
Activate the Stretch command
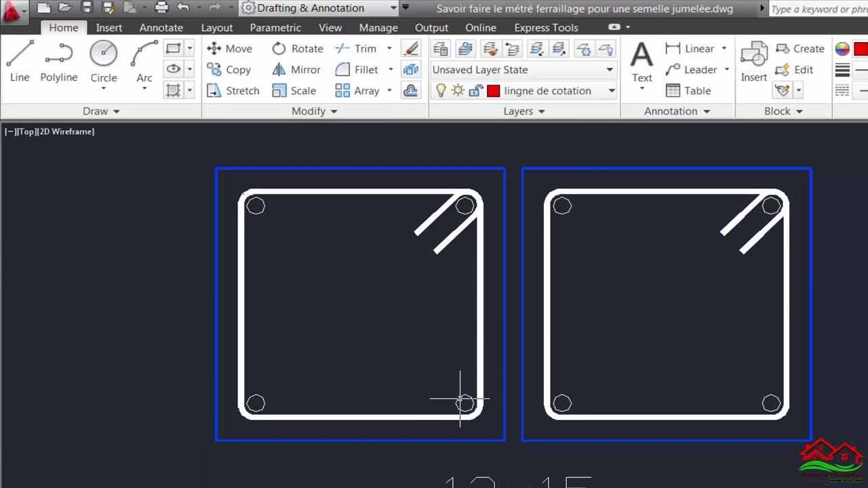[233, 91]
